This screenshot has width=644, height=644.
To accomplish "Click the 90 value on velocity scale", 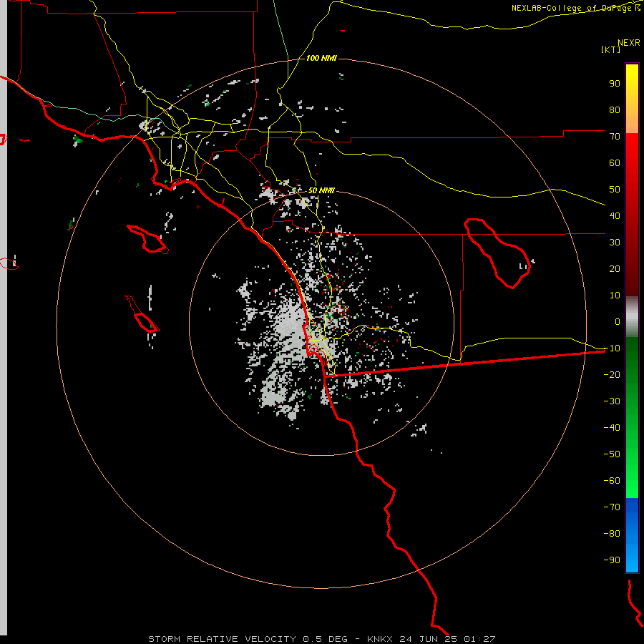I will (615, 84).
